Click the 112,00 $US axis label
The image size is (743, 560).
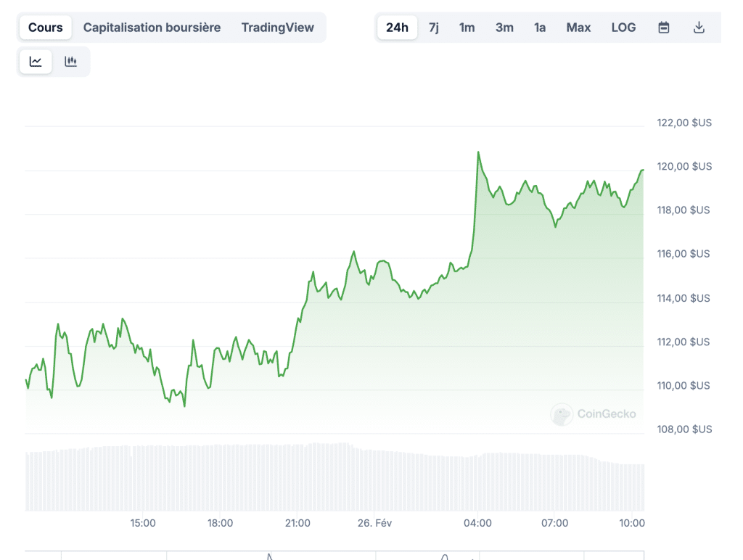(684, 342)
